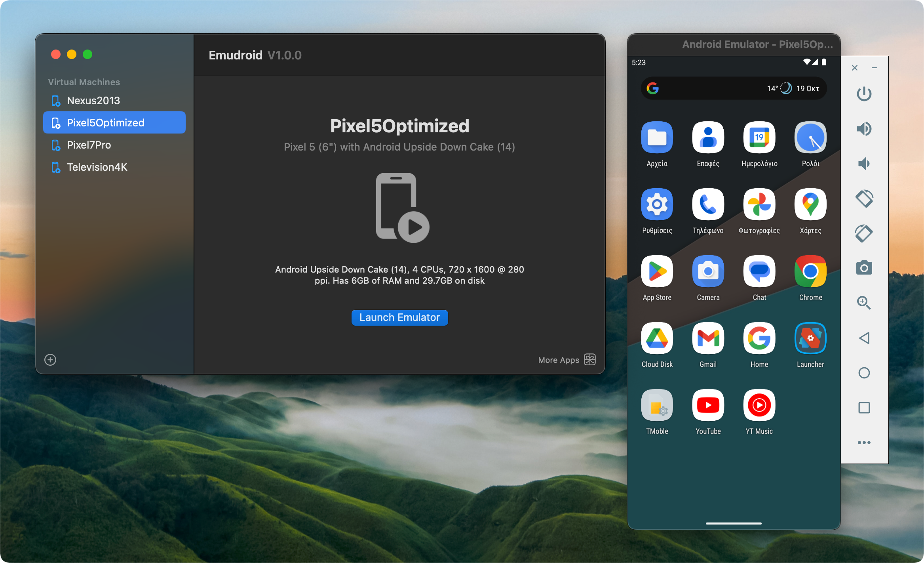
Task: Open the Cloud Disk app
Action: click(657, 345)
